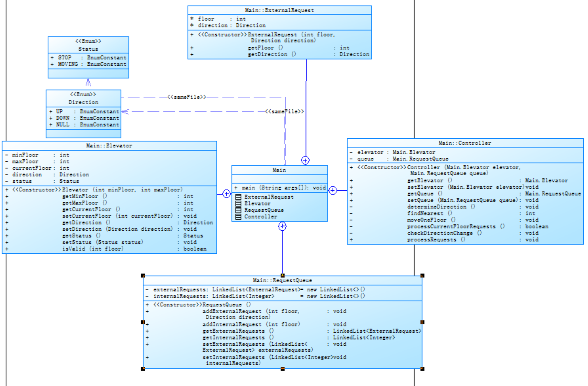Click the Elevator inner class icon in Main
The width and height of the screenshot is (588, 386).
coord(238,204)
